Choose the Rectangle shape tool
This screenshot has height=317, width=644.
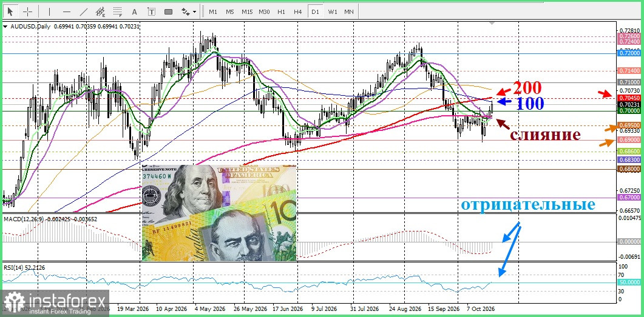coord(168,12)
